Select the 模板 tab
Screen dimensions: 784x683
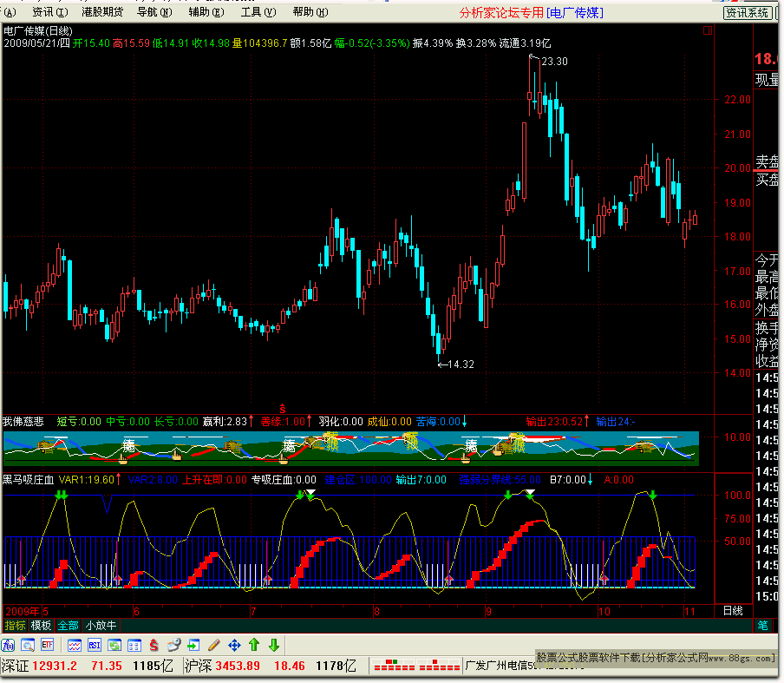point(41,626)
